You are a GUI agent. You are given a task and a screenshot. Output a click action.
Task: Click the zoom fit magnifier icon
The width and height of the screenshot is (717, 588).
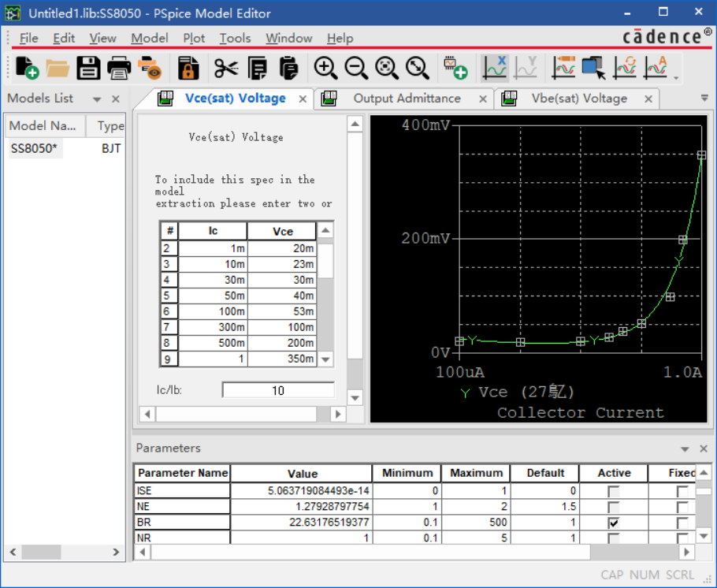pos(418,69)
